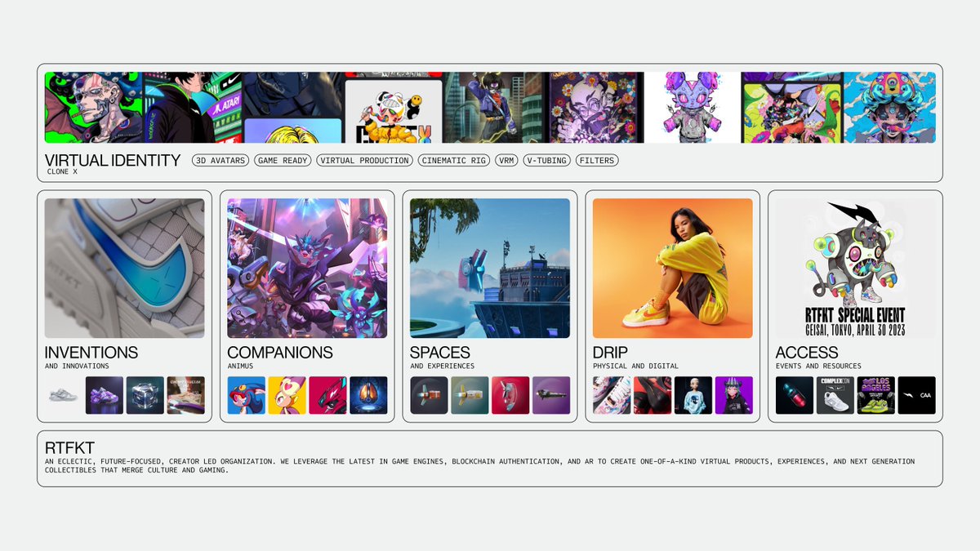The image size is (980, 551).
Task: Click the RTFKT organization description paragraph
Action: pyautogui.click(x=480, y=466)
